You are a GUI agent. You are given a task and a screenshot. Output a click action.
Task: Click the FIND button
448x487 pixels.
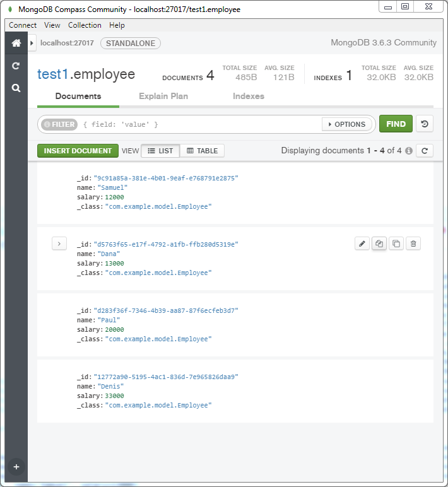point(396,124)
